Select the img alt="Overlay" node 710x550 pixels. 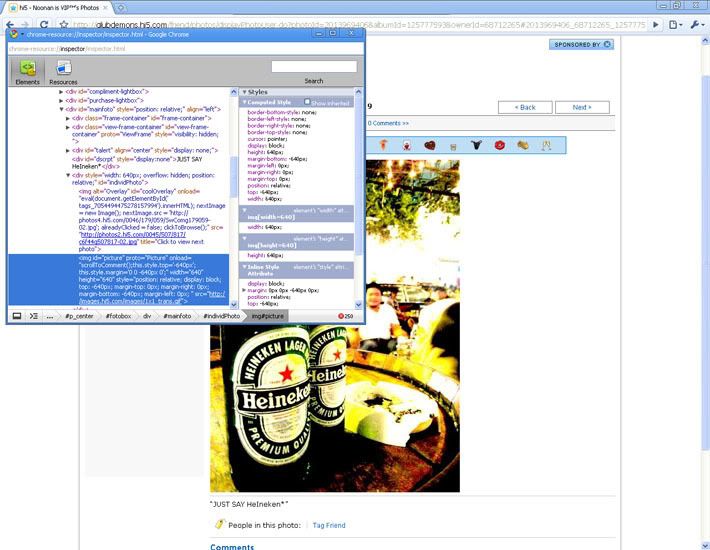tap(152, 220)
